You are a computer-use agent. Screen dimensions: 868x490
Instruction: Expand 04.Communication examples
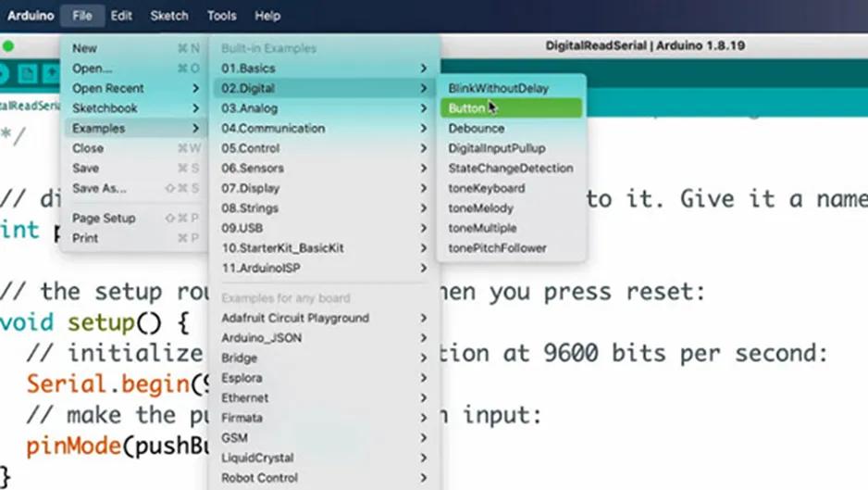click(325, 128)
